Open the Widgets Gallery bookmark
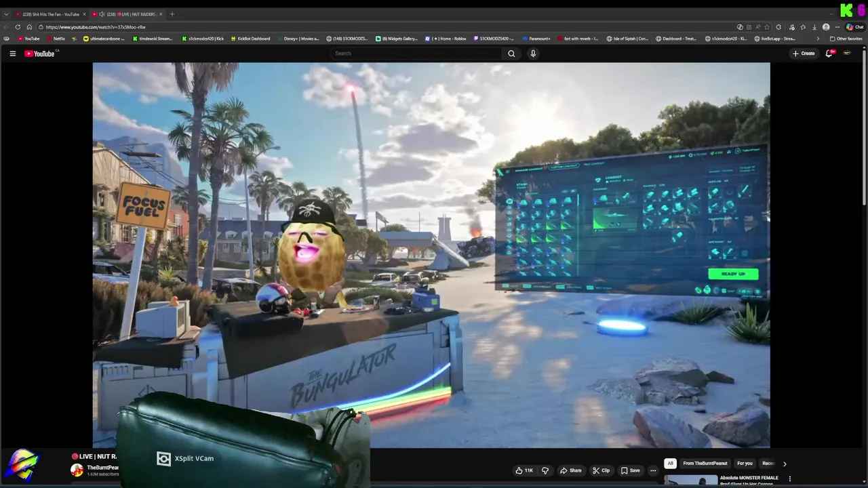The image size is (868, 488). click(397, 39)
